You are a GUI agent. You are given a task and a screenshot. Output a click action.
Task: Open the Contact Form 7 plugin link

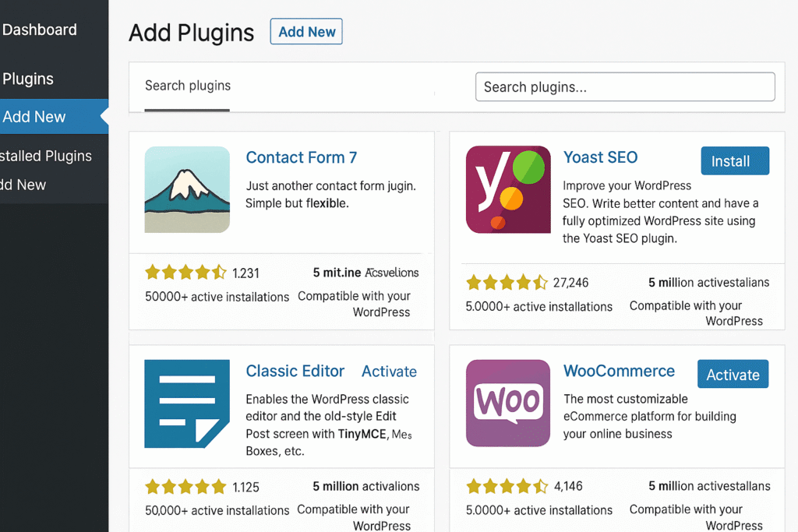point(301,157)
